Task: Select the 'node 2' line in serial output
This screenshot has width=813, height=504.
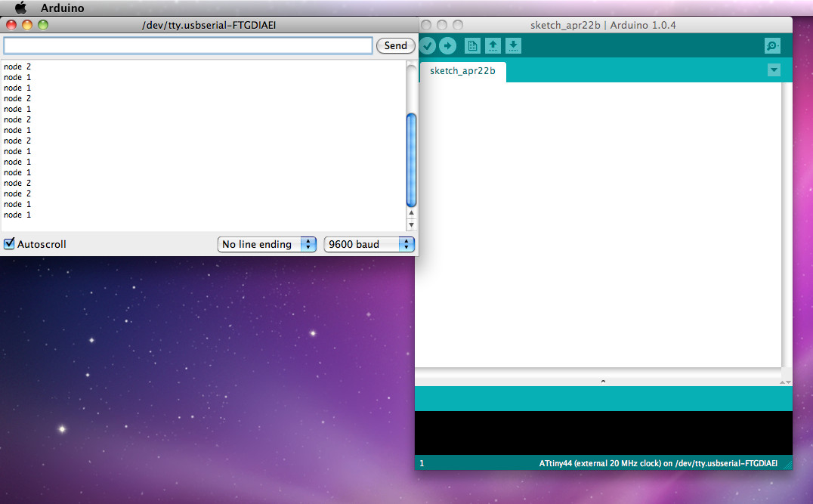Action: pos(17,66)
